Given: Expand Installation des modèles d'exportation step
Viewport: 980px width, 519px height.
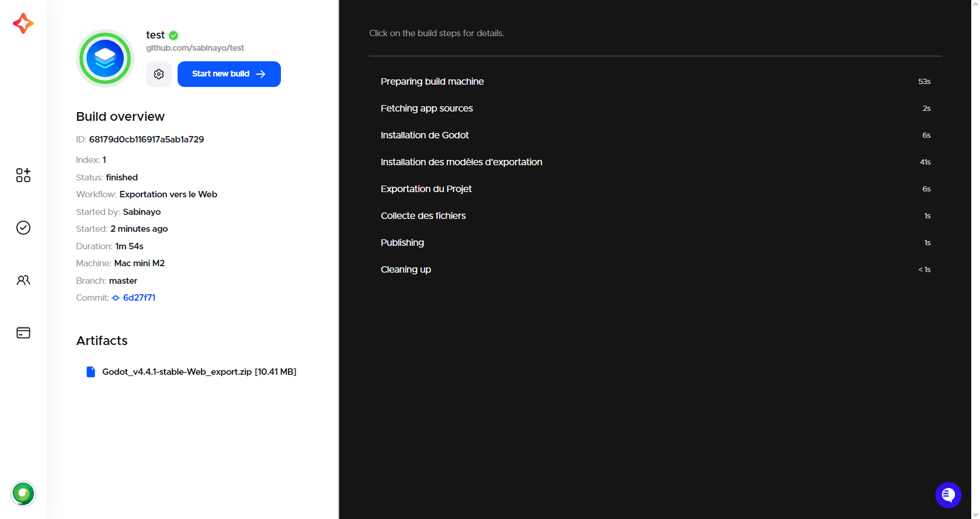Looking at the screenshot, I should point(655,162).
